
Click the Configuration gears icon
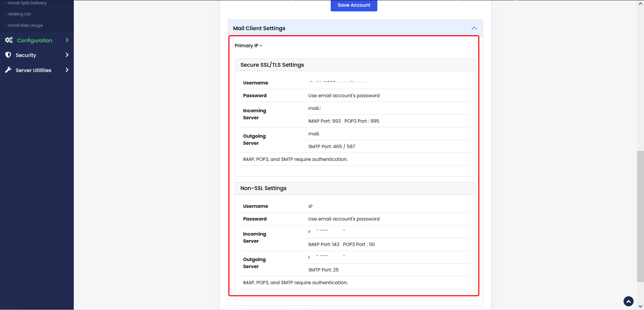click(9, 40)
